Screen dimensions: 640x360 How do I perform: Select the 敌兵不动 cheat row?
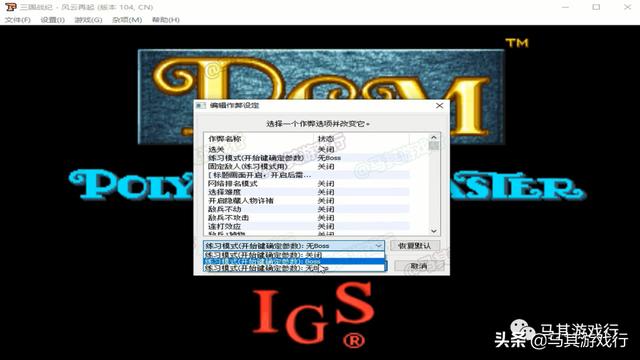tap(308, 209)
